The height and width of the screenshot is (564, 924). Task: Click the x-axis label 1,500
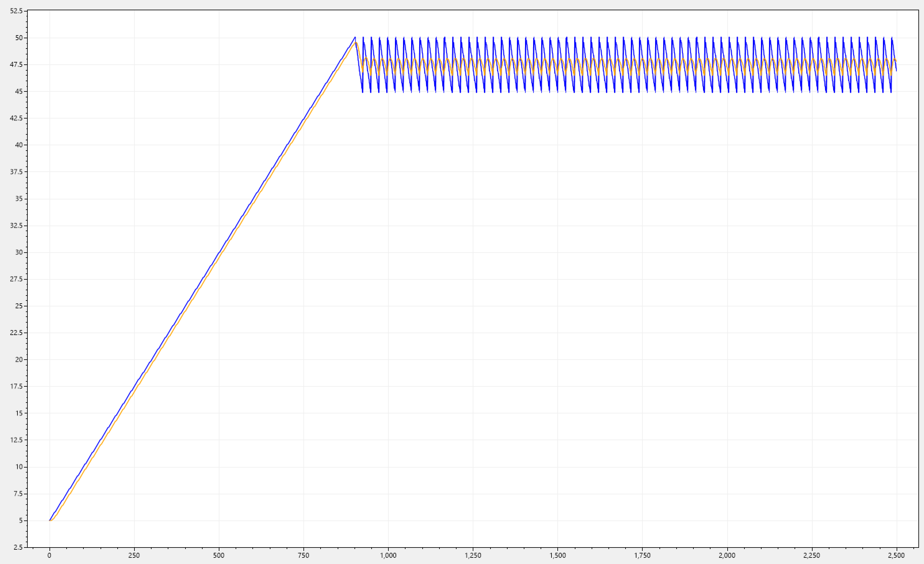pyautogui.click(x=558, y=555)
